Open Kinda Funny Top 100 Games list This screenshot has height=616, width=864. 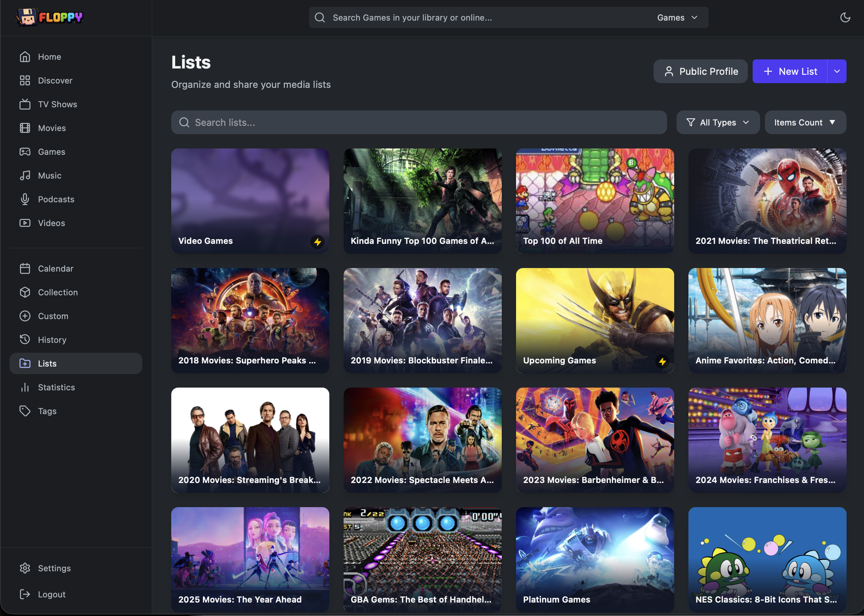tap(423, 201)
